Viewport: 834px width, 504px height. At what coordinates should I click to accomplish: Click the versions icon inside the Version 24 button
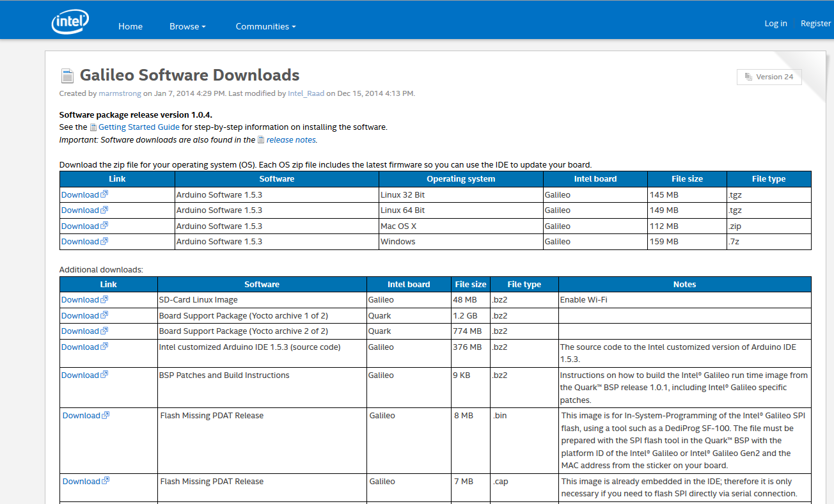coord(748,76)
